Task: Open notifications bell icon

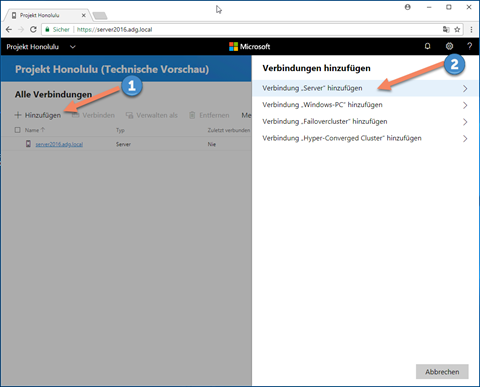Action: (x=427, y=46)
